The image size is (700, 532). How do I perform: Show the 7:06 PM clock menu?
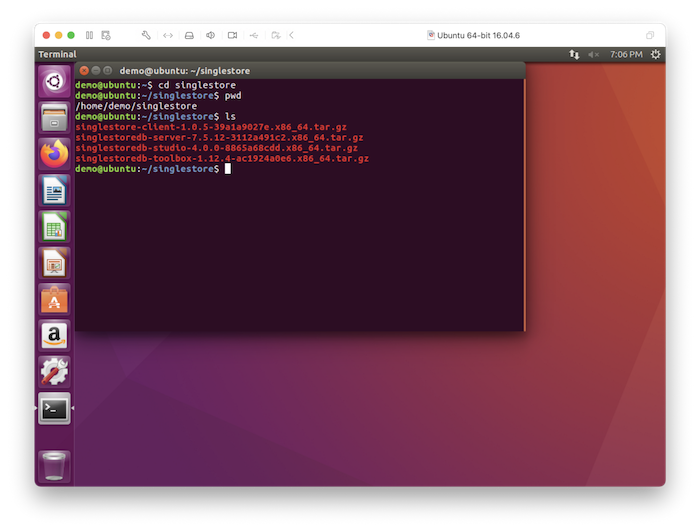pyautogui.click(x=626, y=54)
